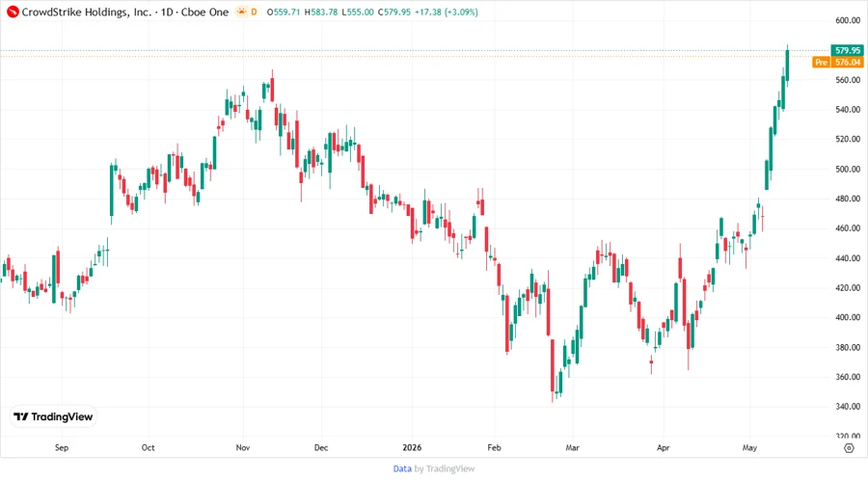Click the 380.00 price axis label
Image resolution: width=868 pixels, height=480 pixels.
point(848,347)
